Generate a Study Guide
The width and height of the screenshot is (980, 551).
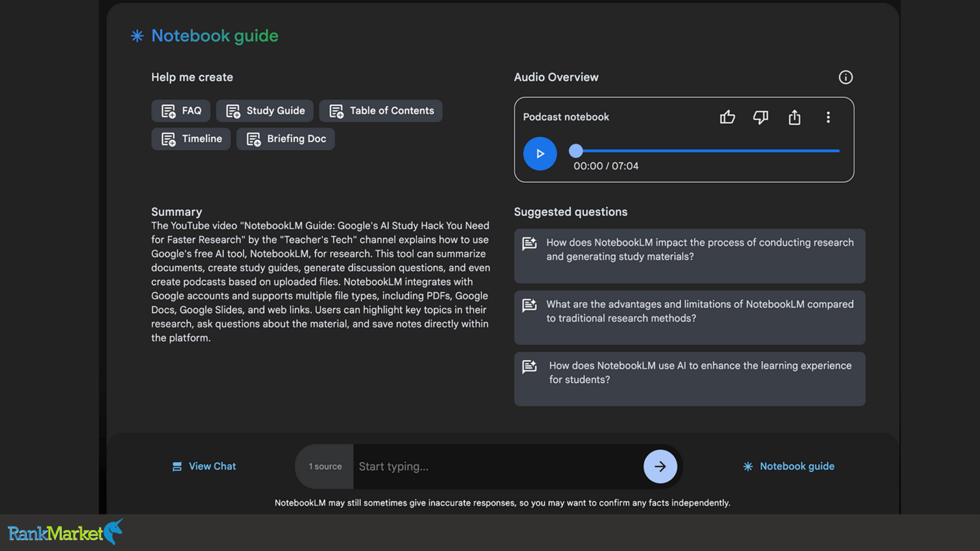(265, 110)
